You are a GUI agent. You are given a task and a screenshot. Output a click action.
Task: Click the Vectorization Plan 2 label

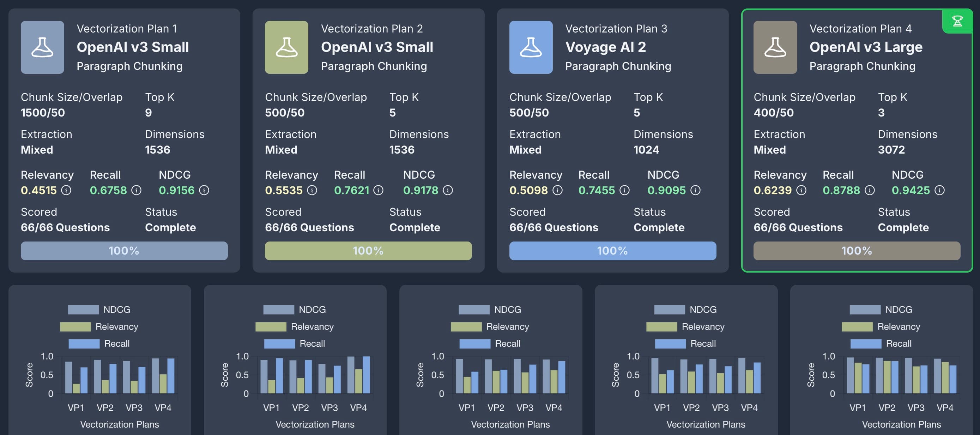click(x=372, y=29)
